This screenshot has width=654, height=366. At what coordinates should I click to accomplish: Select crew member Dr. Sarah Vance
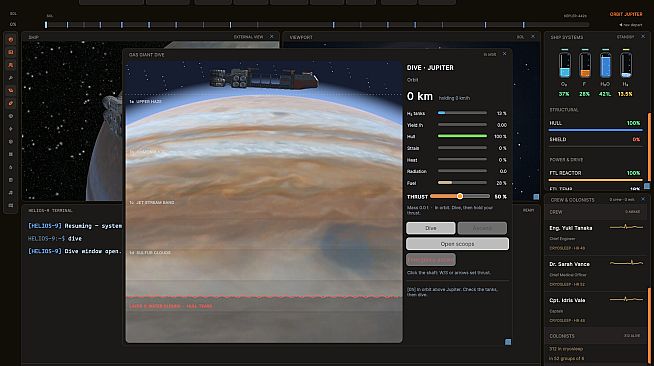pyautogui.click(x=596, y=273)
